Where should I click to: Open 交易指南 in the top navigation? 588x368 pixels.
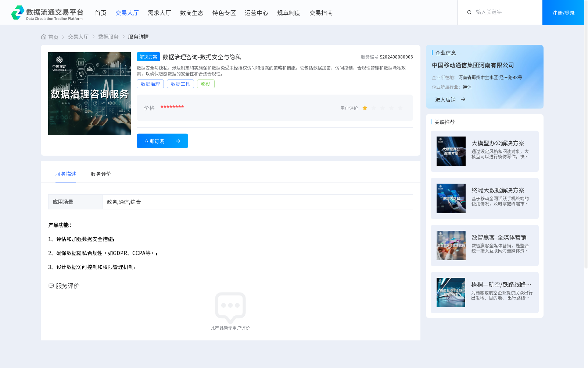coord(321,13)
